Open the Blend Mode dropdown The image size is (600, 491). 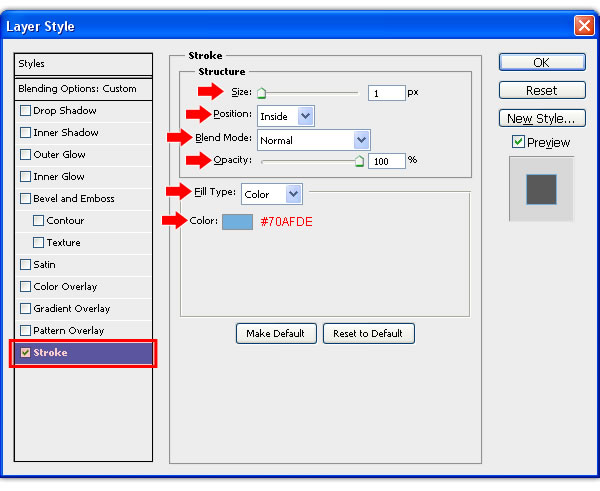tap(314, 140)
